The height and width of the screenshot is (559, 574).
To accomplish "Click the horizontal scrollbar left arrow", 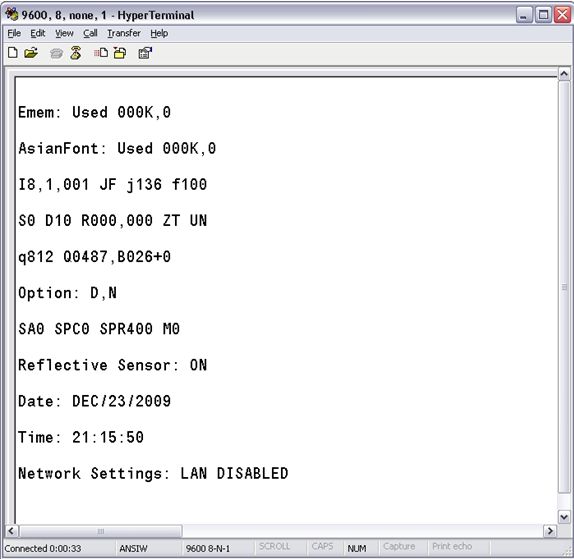I will click(x=11, y=531).
